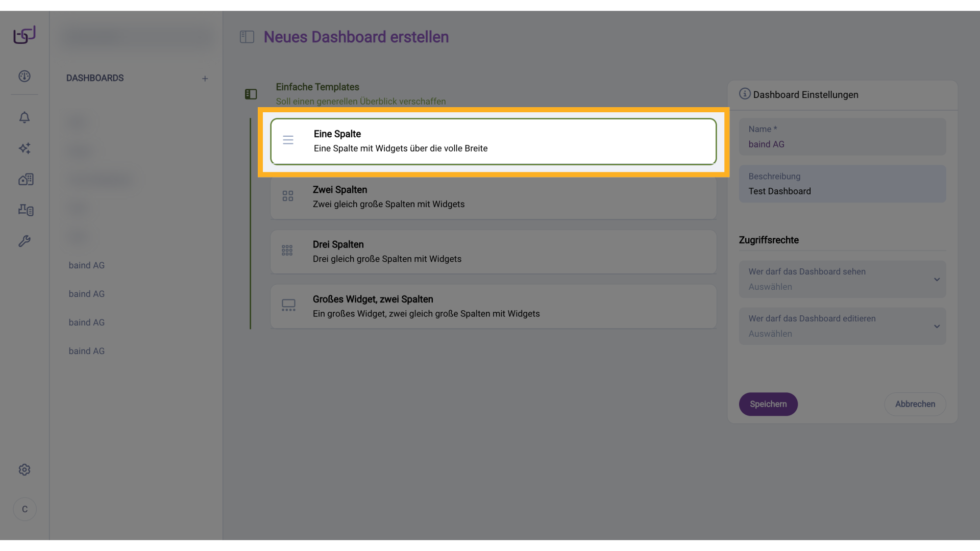This screenshot has width=980, height=551.
Task: Open notifications bell icon
Action: point(24,117)
